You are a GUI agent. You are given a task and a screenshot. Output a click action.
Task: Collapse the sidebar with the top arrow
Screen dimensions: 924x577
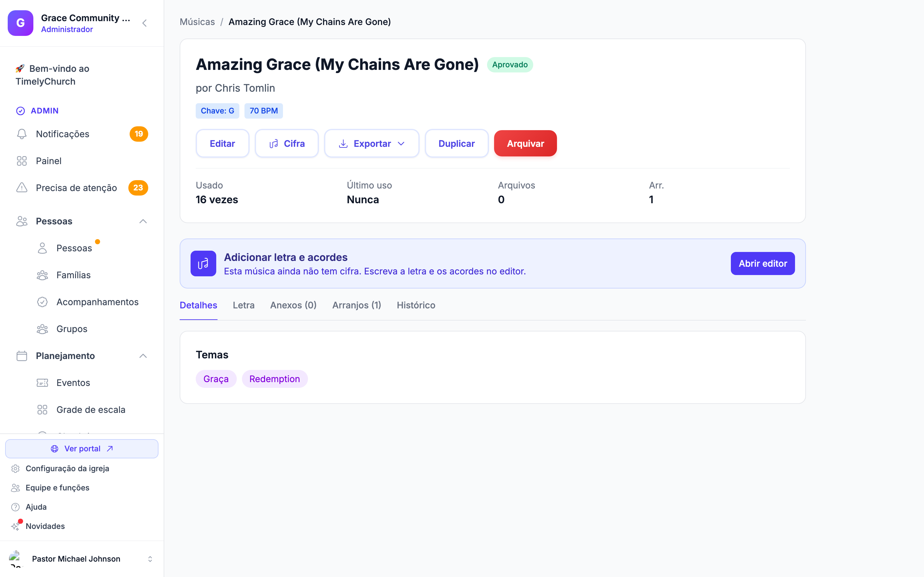144,23
